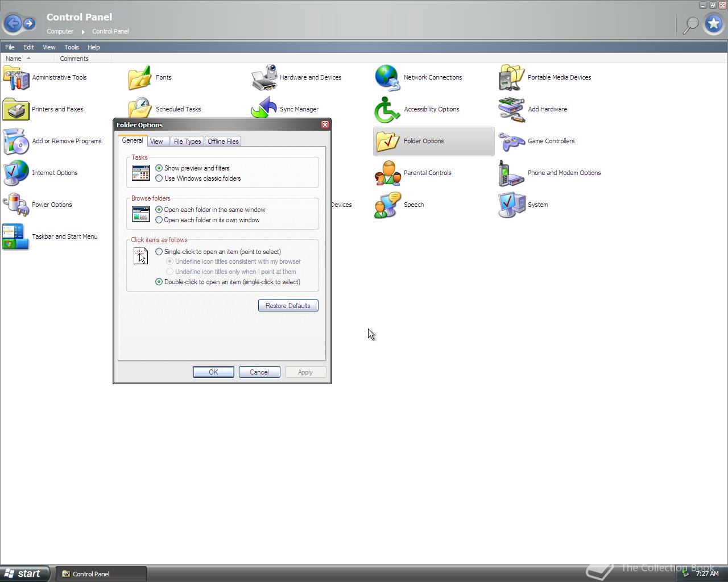Close the Folder Options dialog
The width and height of the screenshot is (728, 582).
(x=325, y=125)
